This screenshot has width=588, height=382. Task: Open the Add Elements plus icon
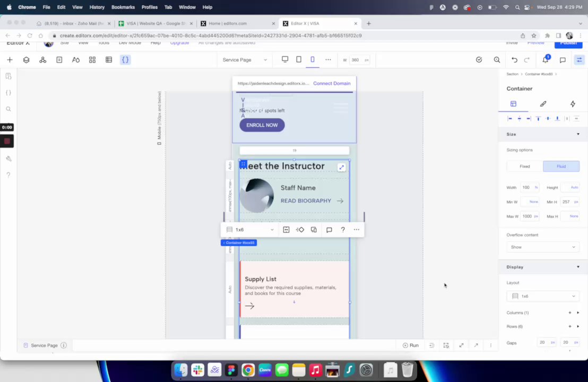[10, 60]
